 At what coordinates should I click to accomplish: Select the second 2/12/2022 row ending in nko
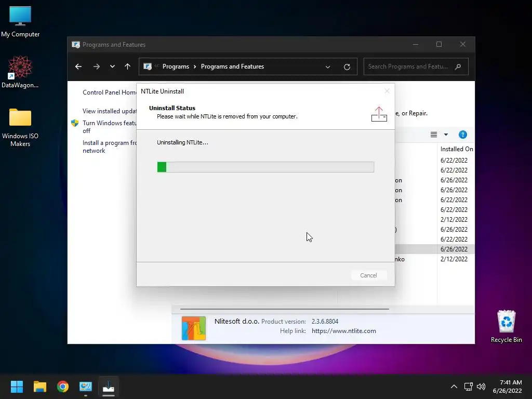(x=434, y=259)
